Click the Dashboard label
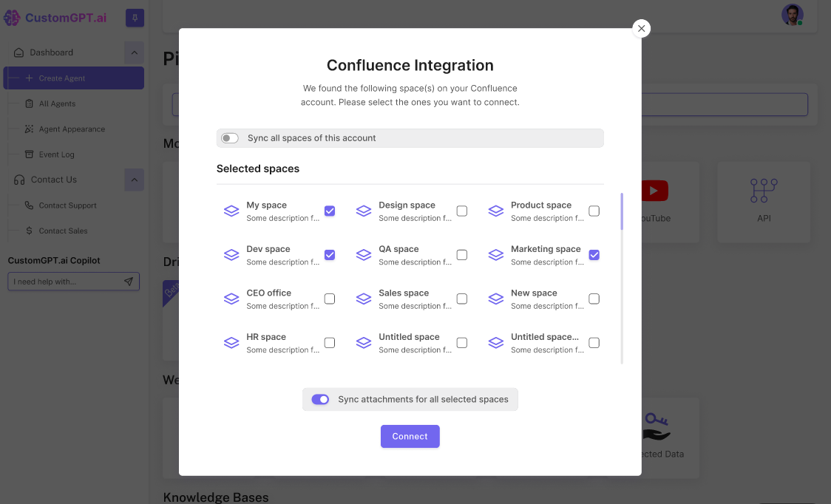Viewport: 831px width, 504px height. coord(52,52)
